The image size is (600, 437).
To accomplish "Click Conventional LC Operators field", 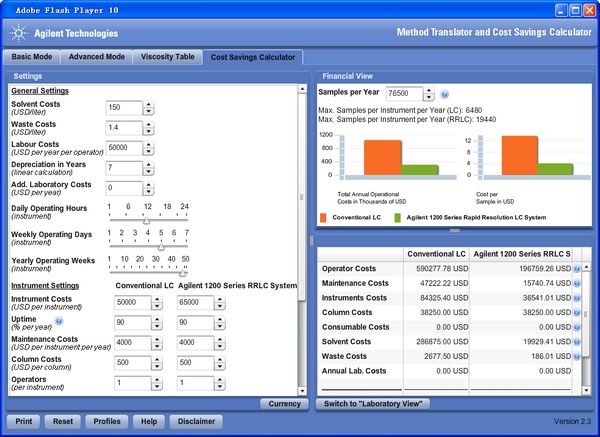I will pyautogui.click(x=132, y=383).
